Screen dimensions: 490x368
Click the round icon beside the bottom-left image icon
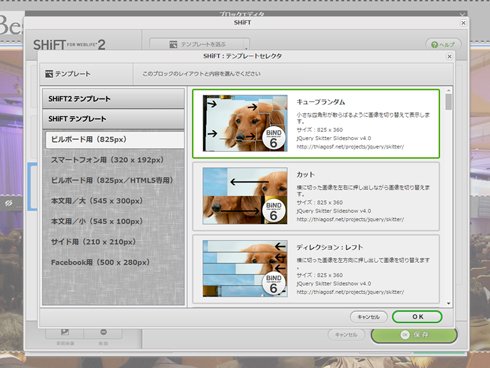click(103, 332)
